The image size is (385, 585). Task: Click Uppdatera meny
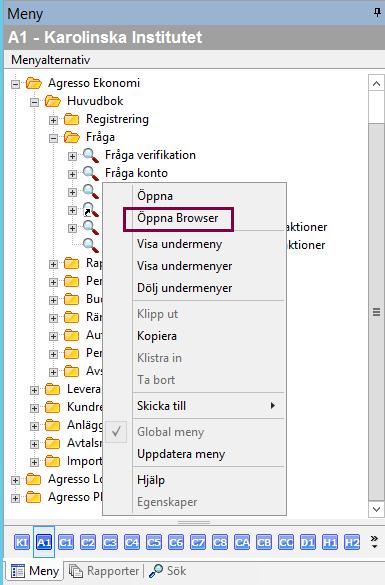pyautogui.click(x=181, y=454)
